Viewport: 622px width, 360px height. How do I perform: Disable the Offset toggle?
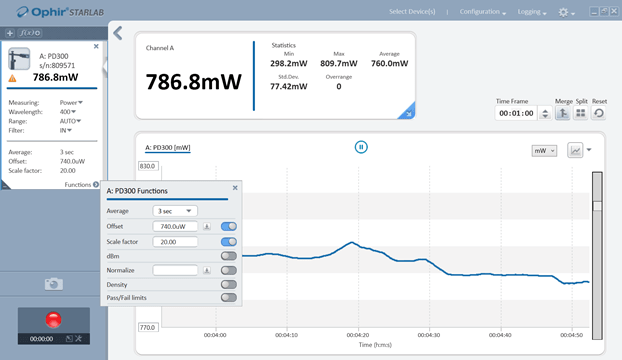229,226
